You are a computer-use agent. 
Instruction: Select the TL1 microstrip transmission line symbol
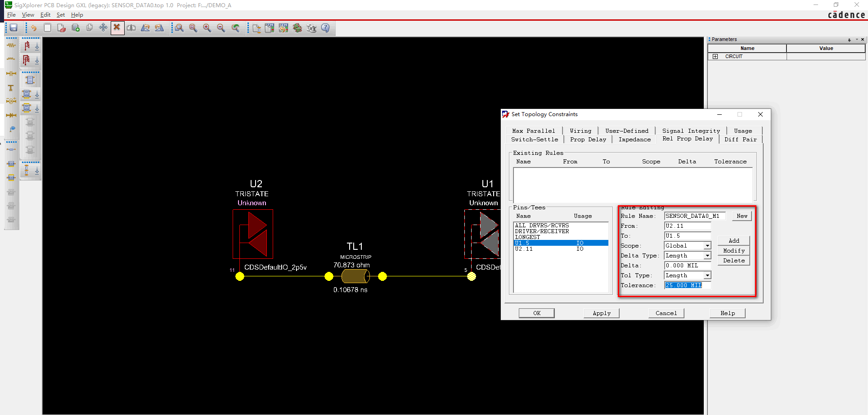[x=355, y=276]
